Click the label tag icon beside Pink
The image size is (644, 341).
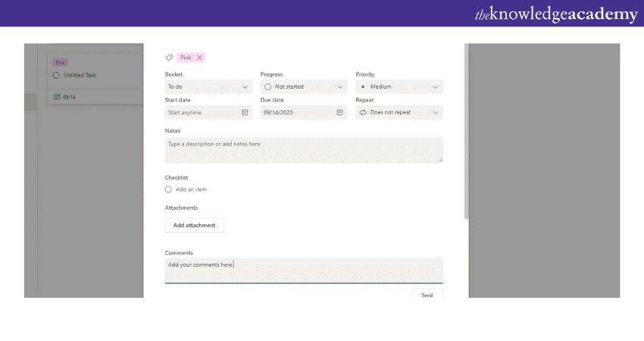[x=169, y=58]
